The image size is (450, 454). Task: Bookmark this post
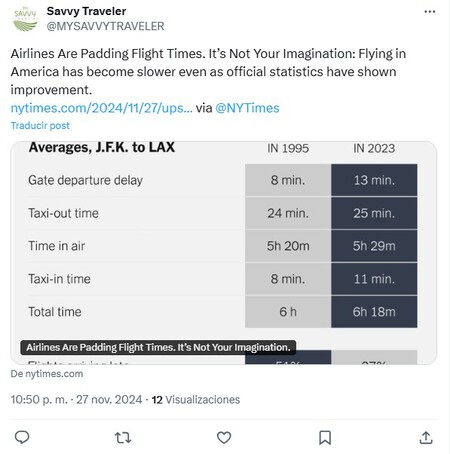pos(325,437)
